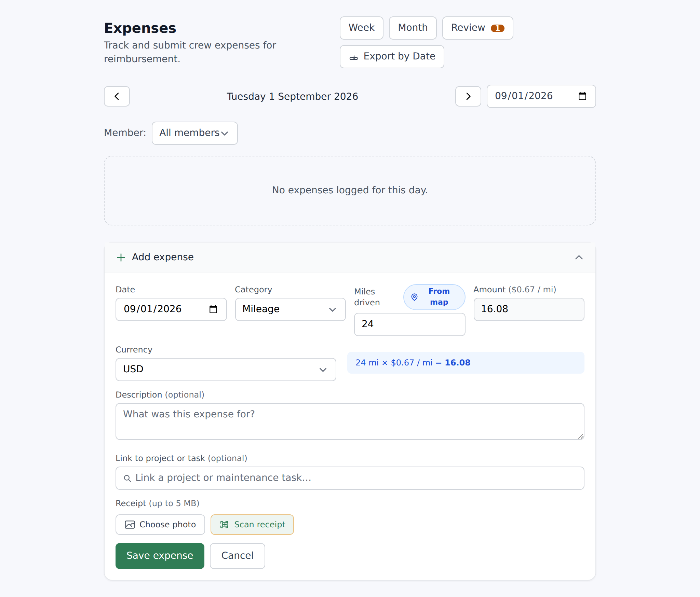Go to previous day arrow

pos(117,96)
